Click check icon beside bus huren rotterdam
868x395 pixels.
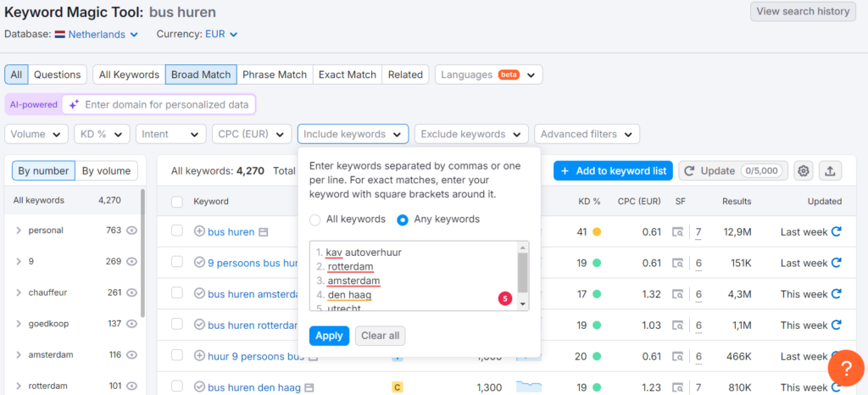pos(199,325)
